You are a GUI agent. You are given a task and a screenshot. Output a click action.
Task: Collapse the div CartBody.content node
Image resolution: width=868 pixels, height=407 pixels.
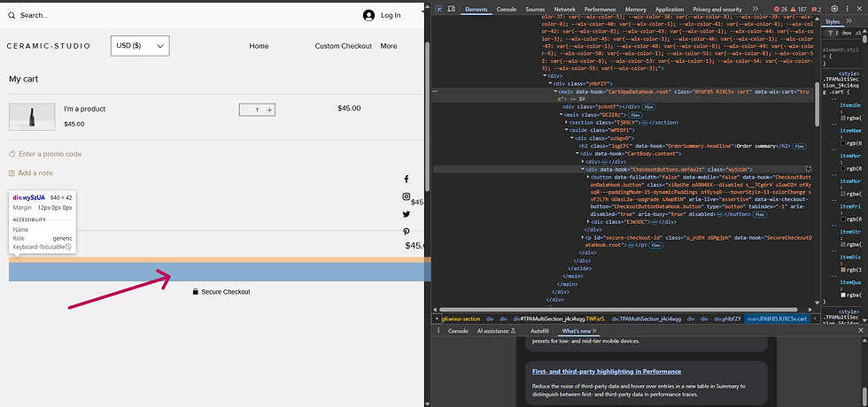577,154
